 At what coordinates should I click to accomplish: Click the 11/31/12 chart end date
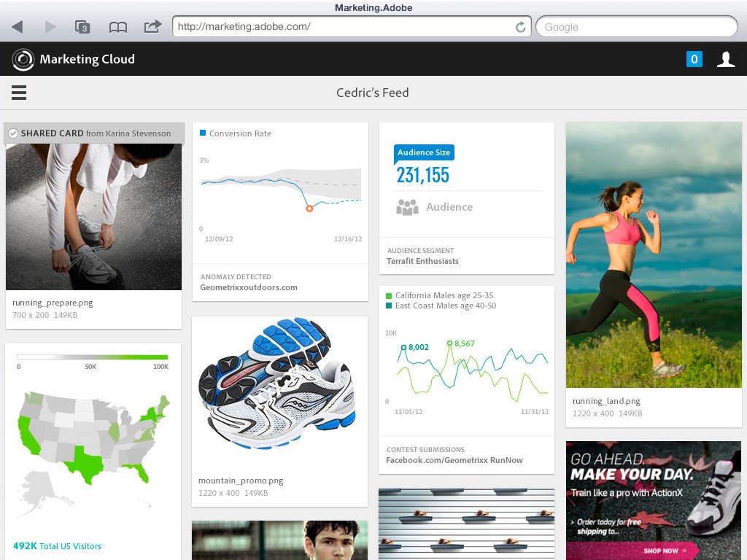[x=535, y=412]
